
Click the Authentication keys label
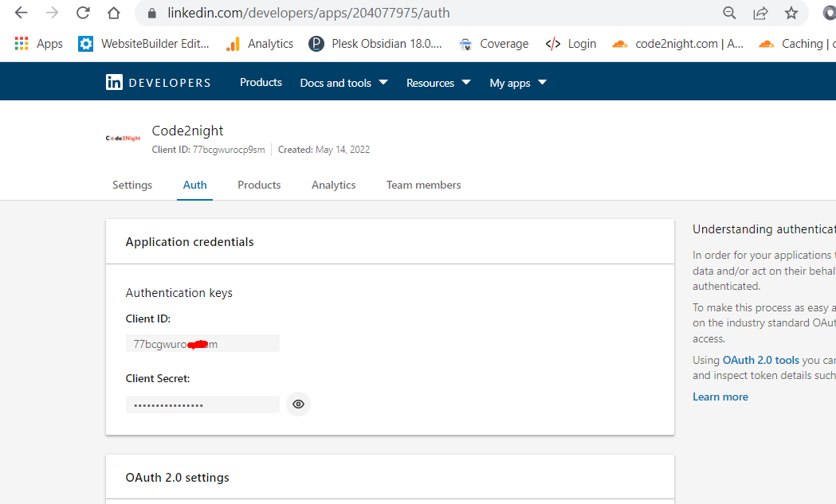[179, 293]
